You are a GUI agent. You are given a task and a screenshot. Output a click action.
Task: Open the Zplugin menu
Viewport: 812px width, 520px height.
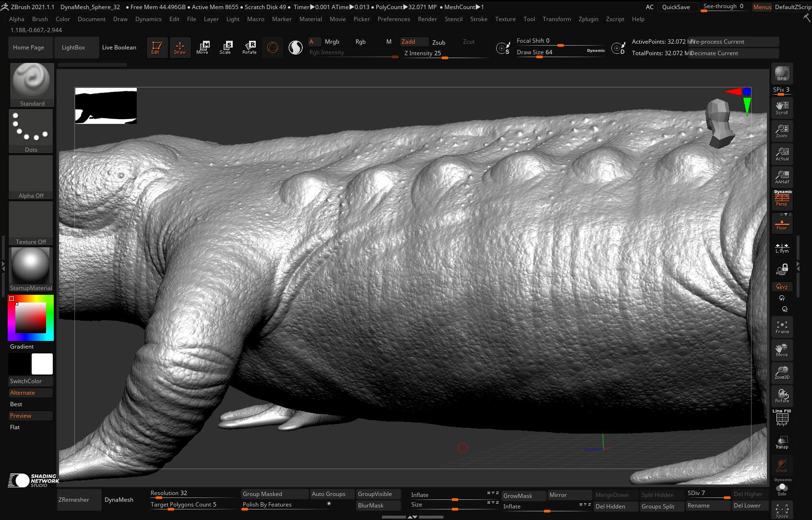(x=588, y=19)
